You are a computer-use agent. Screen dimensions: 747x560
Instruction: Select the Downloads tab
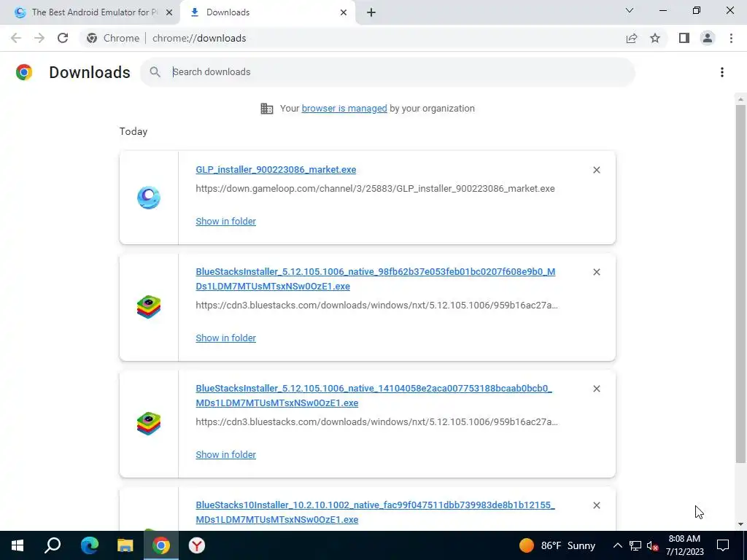pyautogui.click(x=268, y=12)
